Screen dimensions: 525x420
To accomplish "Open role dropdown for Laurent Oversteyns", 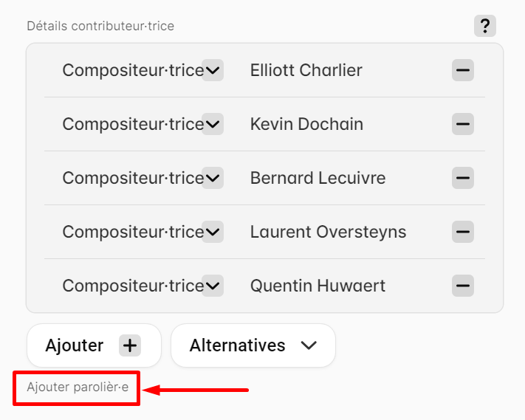I will click(213, 232).
